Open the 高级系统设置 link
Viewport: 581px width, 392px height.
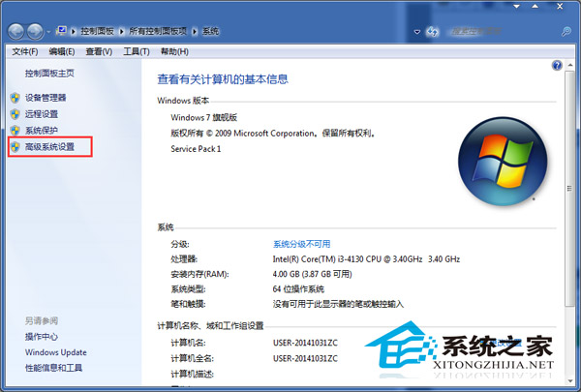(x=49, y=147)
